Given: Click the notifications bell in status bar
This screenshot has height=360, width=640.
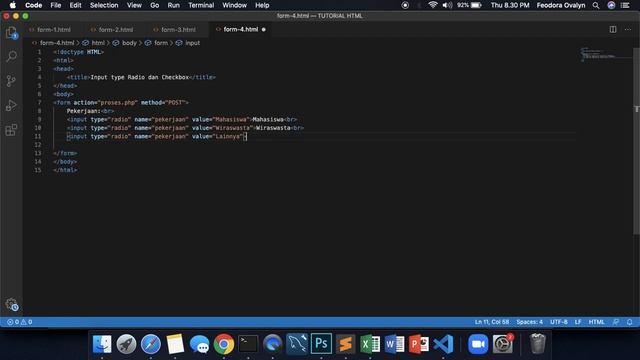Looking at the screenshot, I should point(629,322).
